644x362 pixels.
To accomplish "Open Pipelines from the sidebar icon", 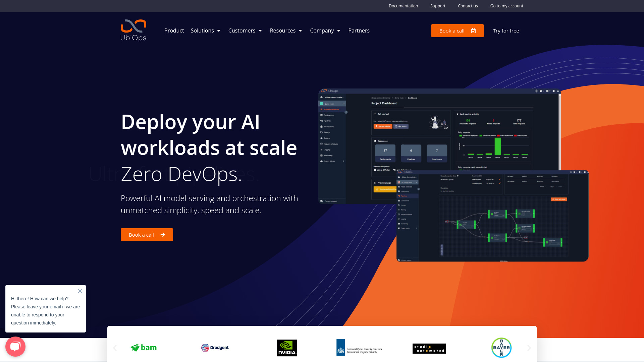I will pyautogui.click(x=321, y=121).
